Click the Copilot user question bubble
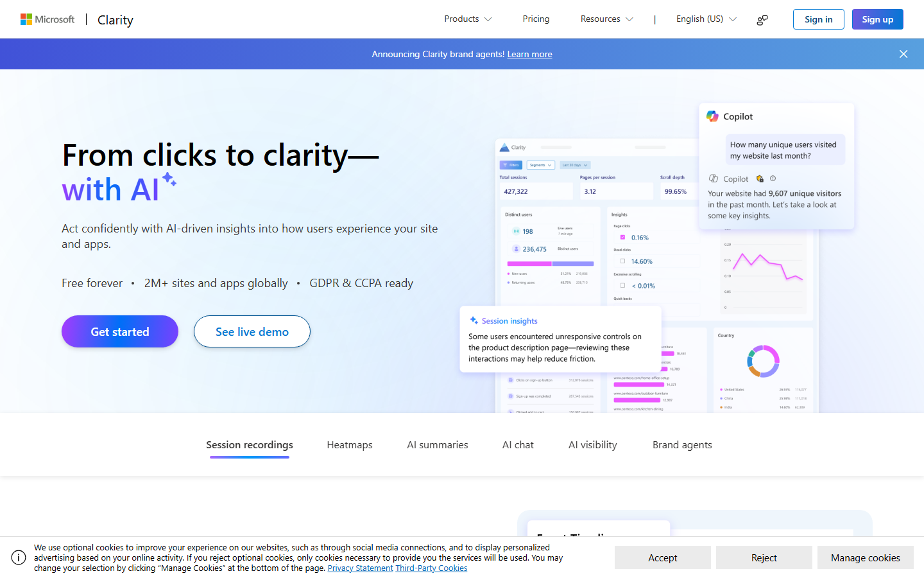The height and width of the screenshot is (578, 924). 785,150
